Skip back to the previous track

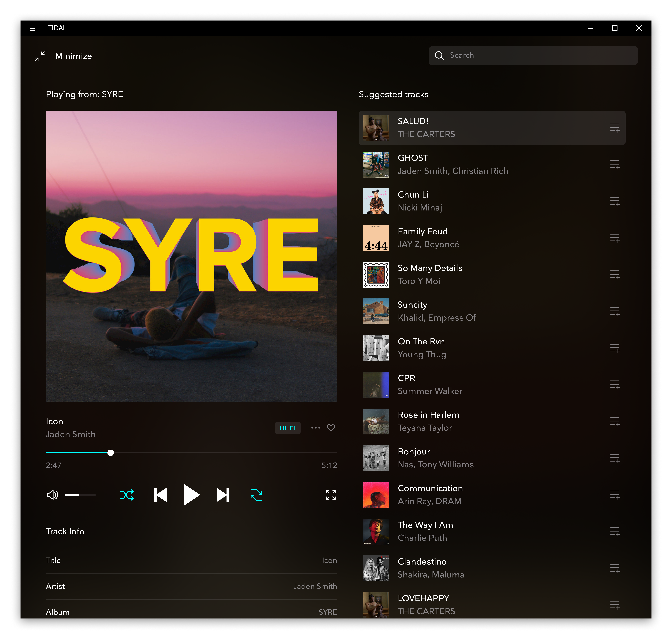(x=160, y=495)
